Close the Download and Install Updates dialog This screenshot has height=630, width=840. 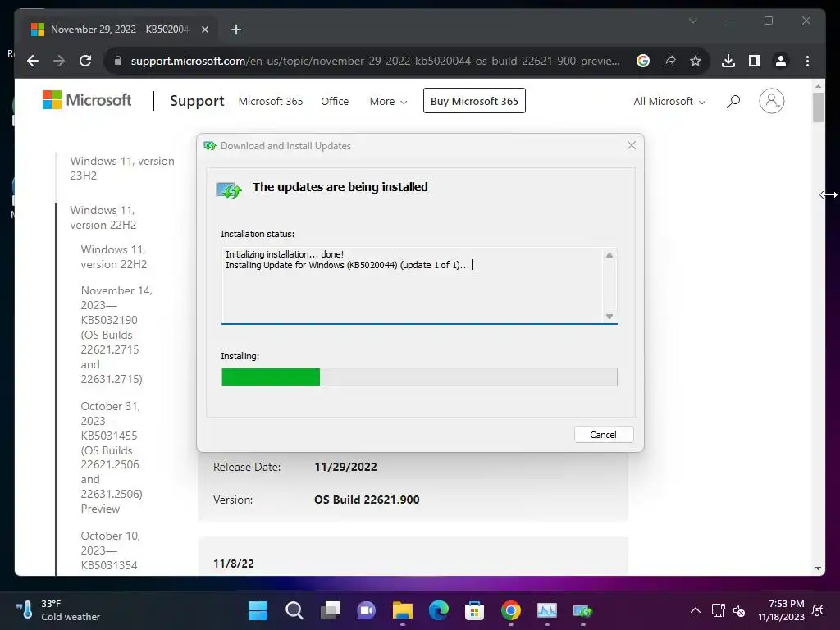632,145
